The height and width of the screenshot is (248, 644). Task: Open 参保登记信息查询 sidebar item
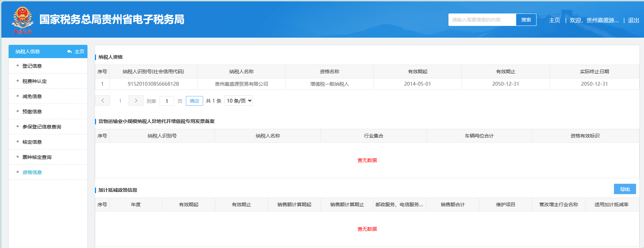pyautogui.click(x=42, y=127)
